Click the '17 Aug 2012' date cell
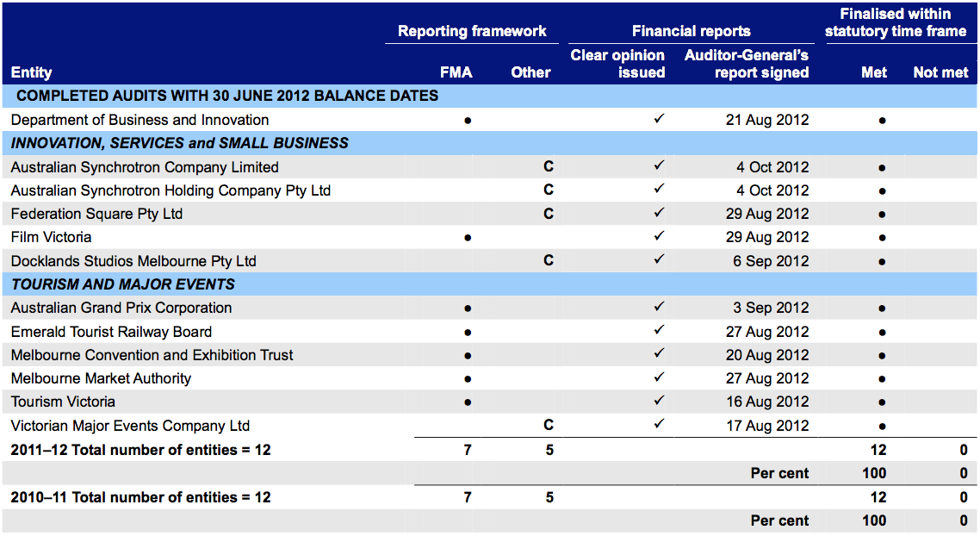980x536 pixels. click(x=767, y=426)
